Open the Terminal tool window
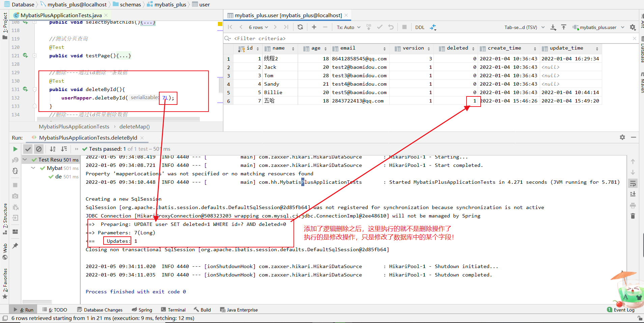 pyautogui.click(x=173, y=310)
